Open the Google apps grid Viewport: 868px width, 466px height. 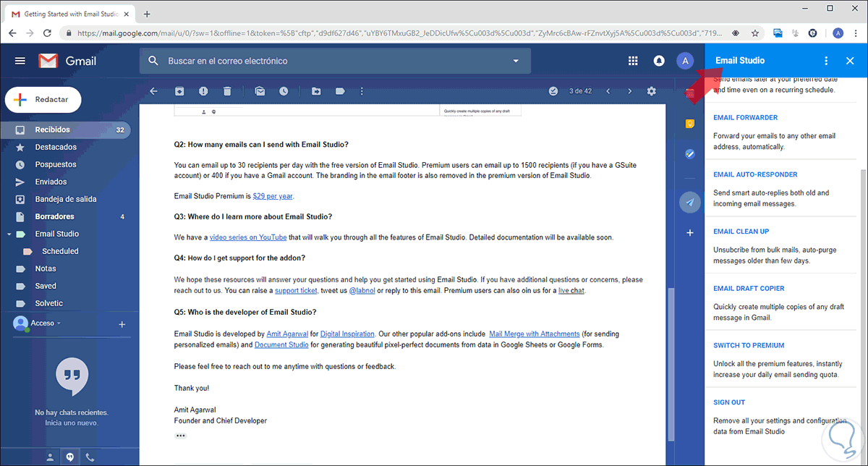633,61
